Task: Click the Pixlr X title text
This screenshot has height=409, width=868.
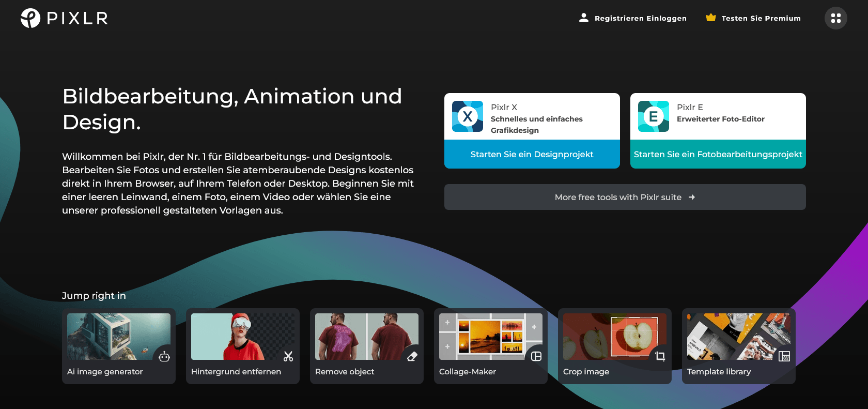Action: pyautogui.click(x=504, y=107)
